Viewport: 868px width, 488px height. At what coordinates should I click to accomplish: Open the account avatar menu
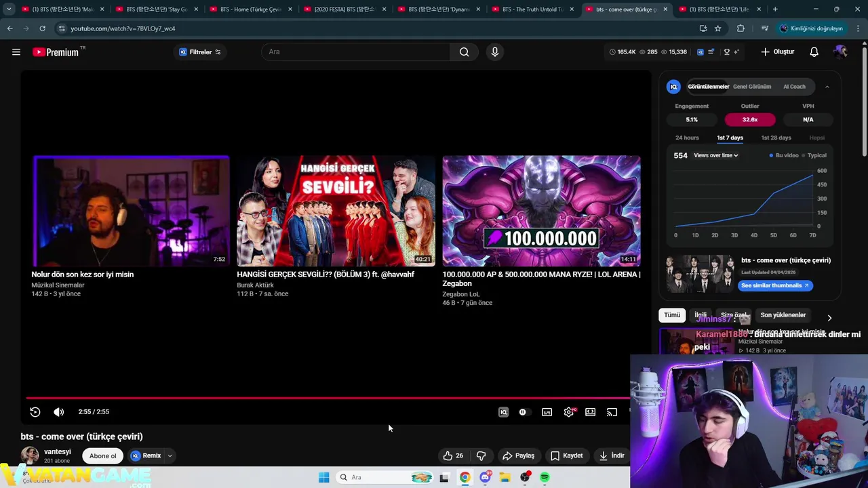[x=840, y=52]
